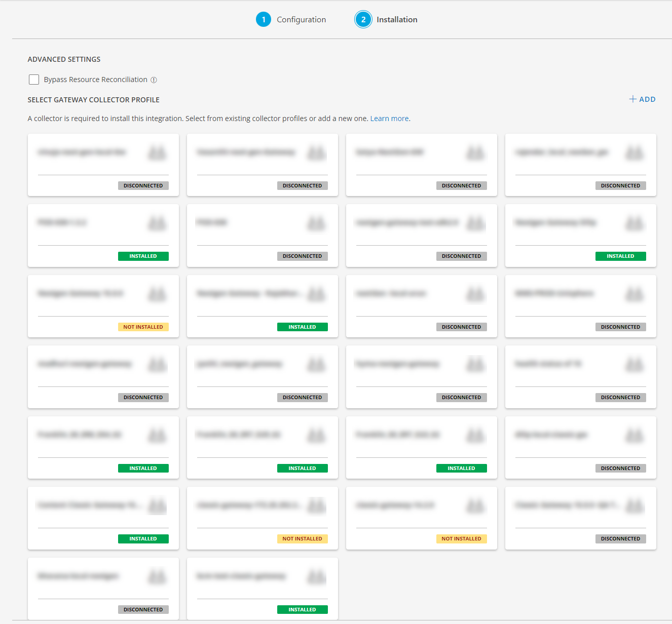The image size is (672, 624).
Task: Switch to the Configuration step
Action: coord(302,19)
